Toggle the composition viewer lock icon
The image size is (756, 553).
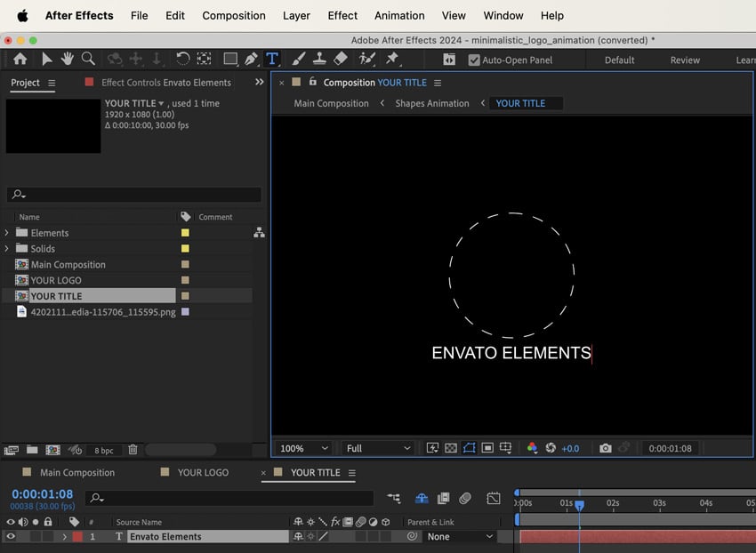click(x=312, y=82)
